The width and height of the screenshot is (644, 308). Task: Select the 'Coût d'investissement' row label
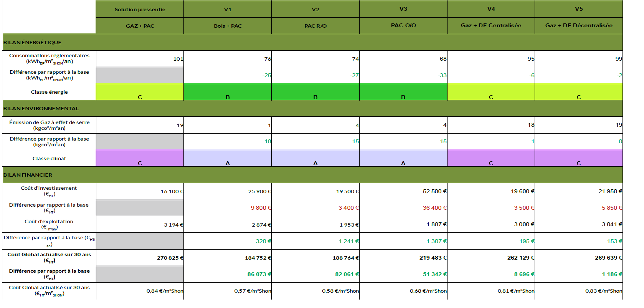(49, 191)
